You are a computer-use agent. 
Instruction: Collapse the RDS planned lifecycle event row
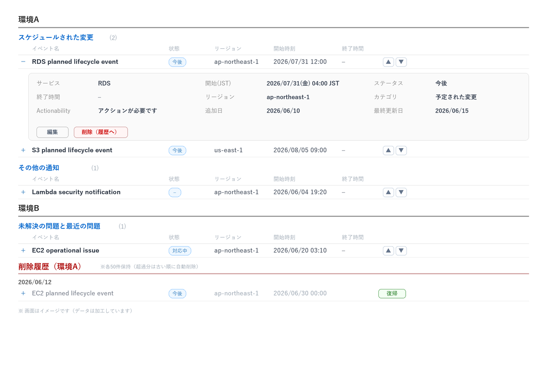tap(23, 62)
